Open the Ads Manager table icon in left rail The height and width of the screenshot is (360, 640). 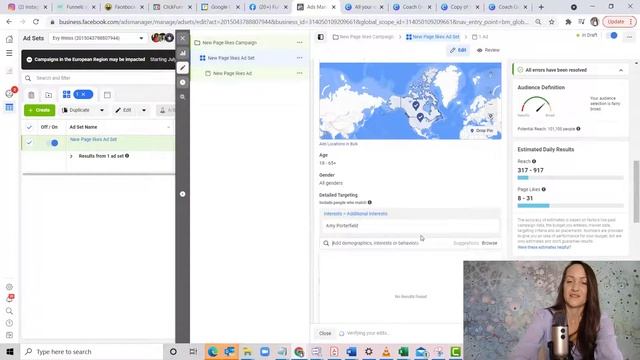point(9,107)
